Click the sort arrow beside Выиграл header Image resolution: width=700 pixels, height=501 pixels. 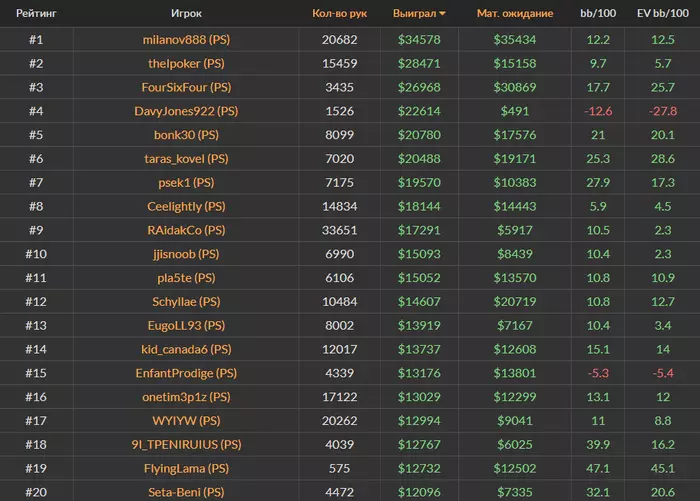(443, 15)
